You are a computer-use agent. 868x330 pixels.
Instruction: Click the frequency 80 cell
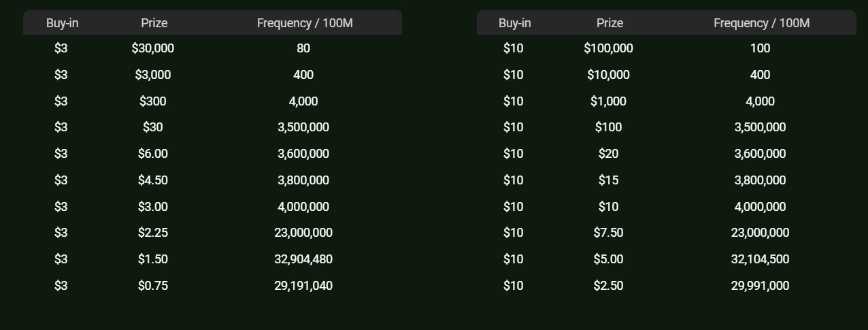[303, 48]
